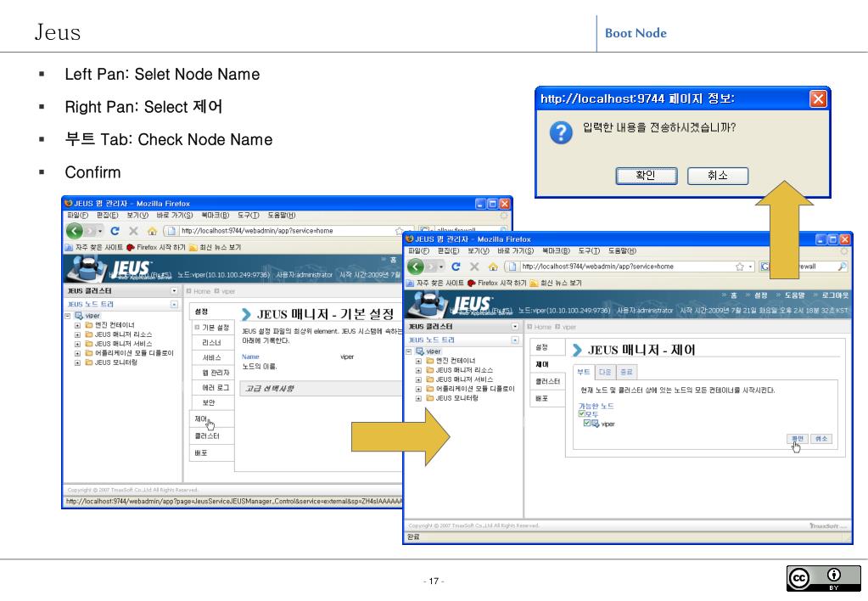This screenshot has width=868, height=601.
Task: Click Reload icon in 기본 설정 Firefox window
Action: click(115, 231)
